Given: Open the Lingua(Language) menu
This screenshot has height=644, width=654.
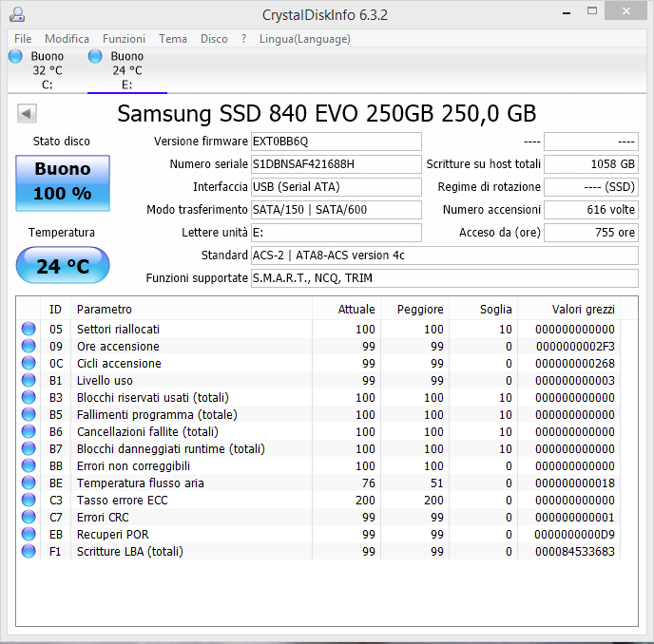Looking at the screenshot, I should 304,39.
